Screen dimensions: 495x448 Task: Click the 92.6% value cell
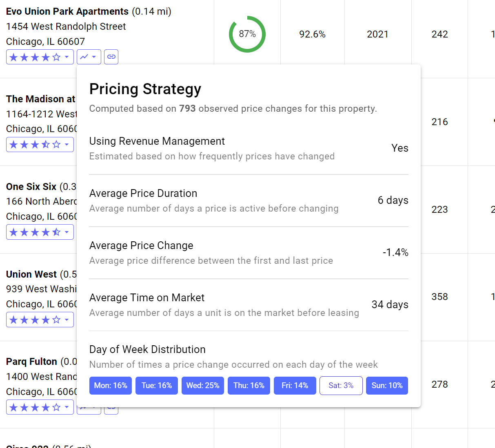click(312, 34)
